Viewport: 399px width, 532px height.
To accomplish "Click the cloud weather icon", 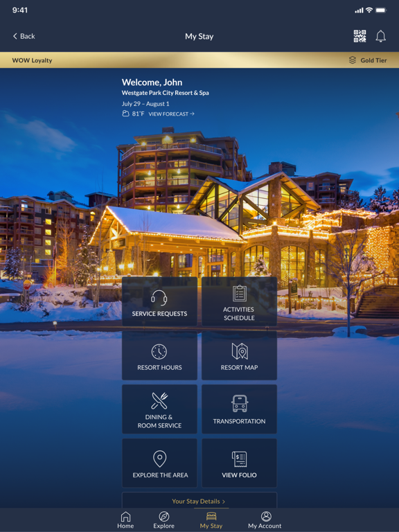I will (125, 114).
